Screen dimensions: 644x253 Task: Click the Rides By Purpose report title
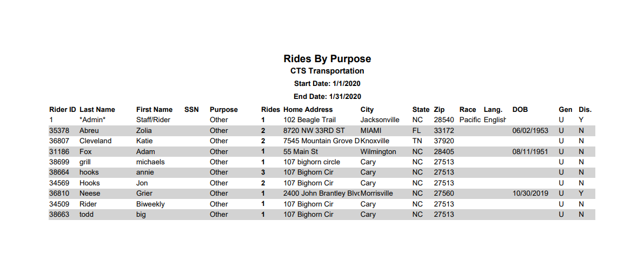point(327,59)
